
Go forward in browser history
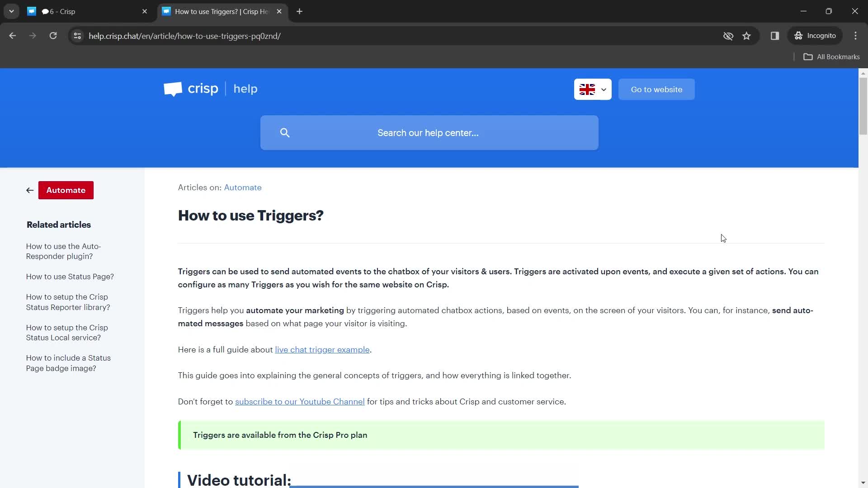[x=33, y=36]
